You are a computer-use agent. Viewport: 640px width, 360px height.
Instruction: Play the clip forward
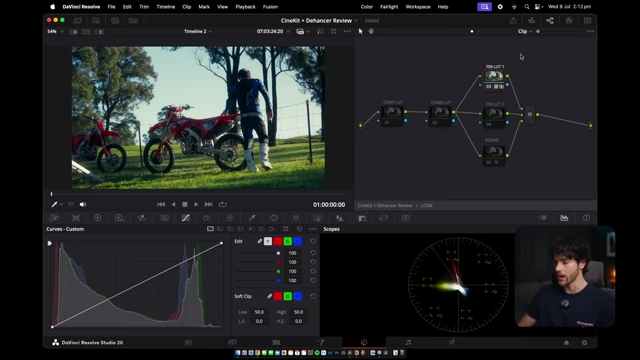tap(196, 204)
